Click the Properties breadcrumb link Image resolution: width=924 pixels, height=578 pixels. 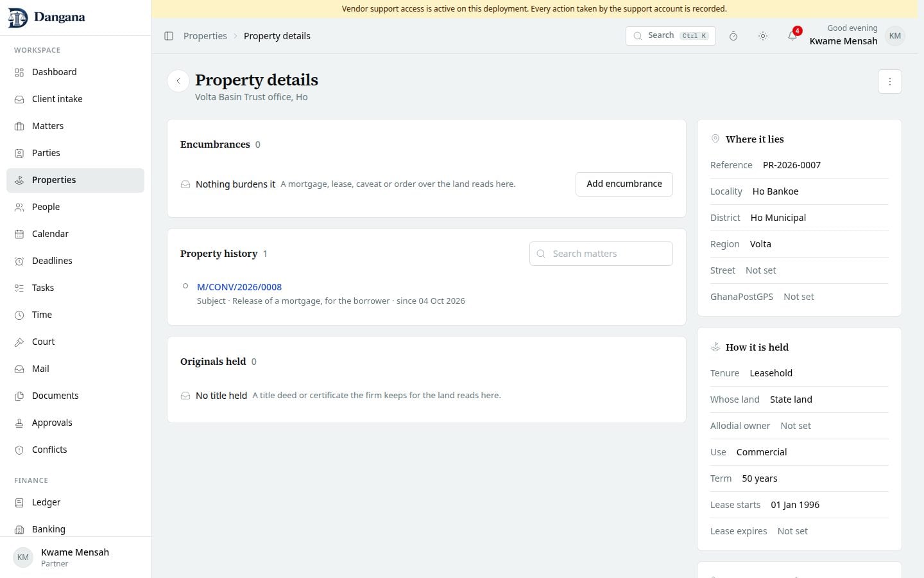pos(205,36)
